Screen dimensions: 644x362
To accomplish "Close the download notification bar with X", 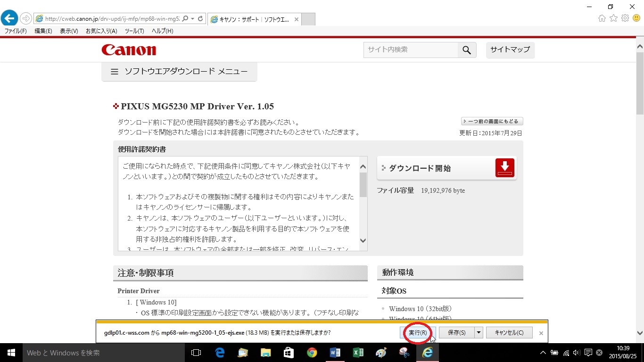I will click(541, 333).
